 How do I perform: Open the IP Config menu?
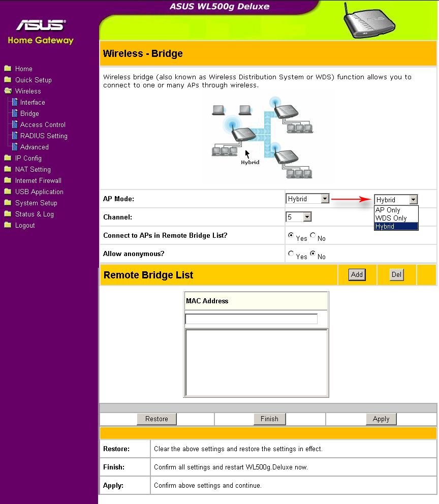pyautogui.click(x=28, y=158)
